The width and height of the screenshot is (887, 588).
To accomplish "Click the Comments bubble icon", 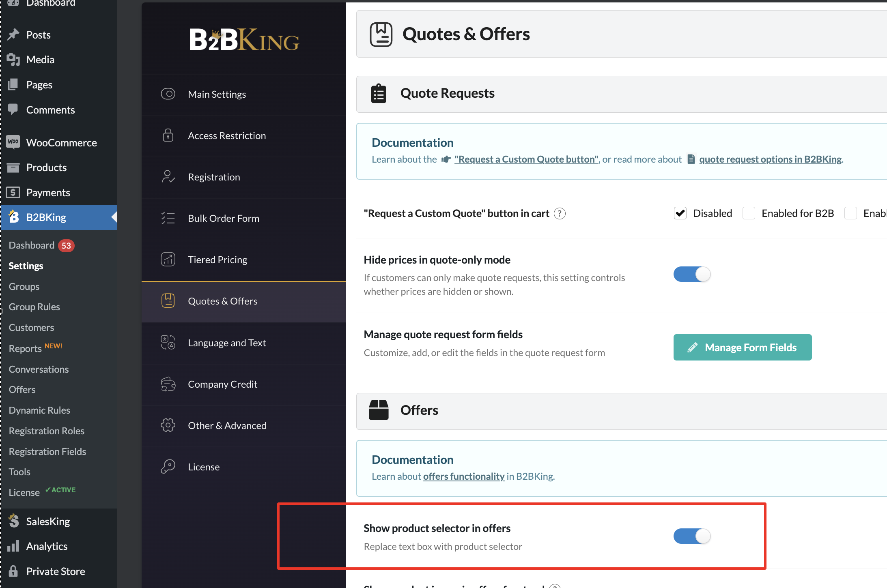I will (13, 109).
